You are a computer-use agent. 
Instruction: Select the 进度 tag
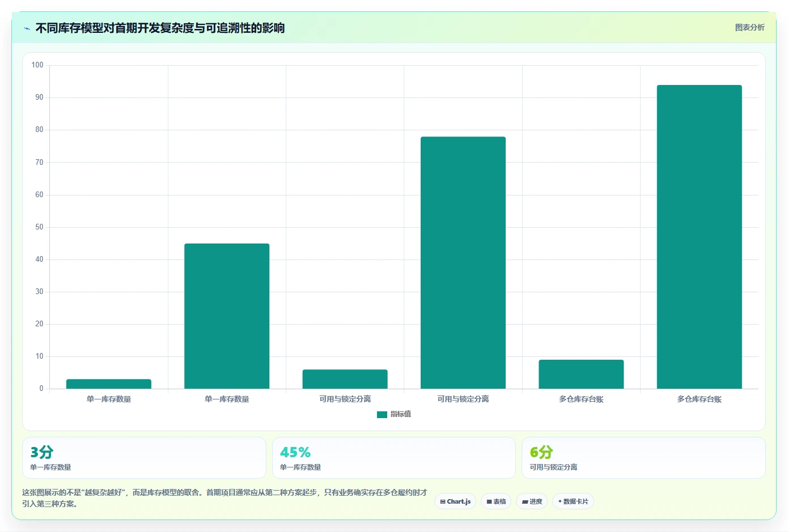coord(532,501)
